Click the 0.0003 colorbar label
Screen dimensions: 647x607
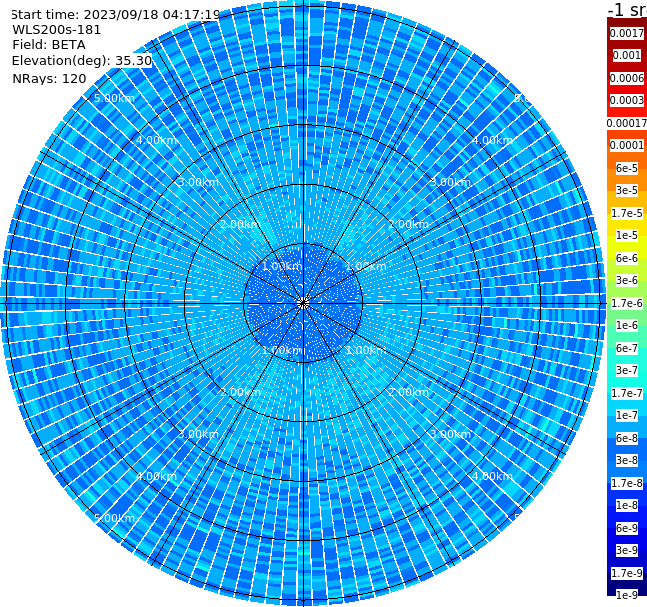pyautogui.click(x=627, y=100)
